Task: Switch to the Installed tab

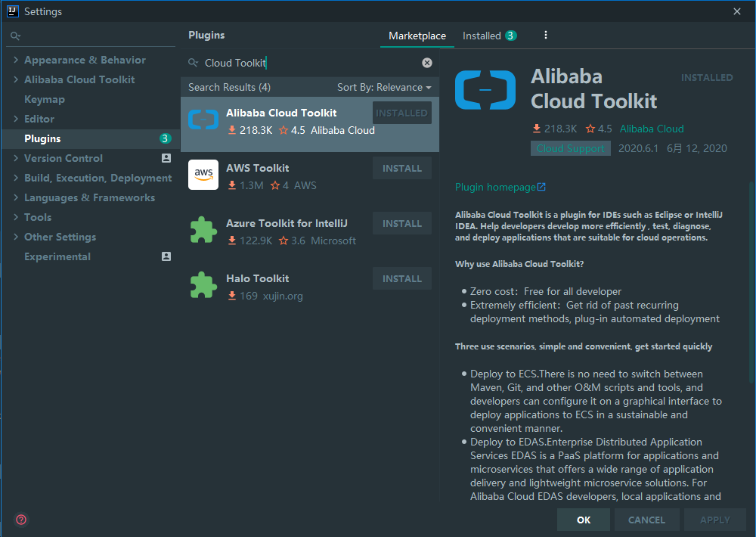Action: [489, 36]
